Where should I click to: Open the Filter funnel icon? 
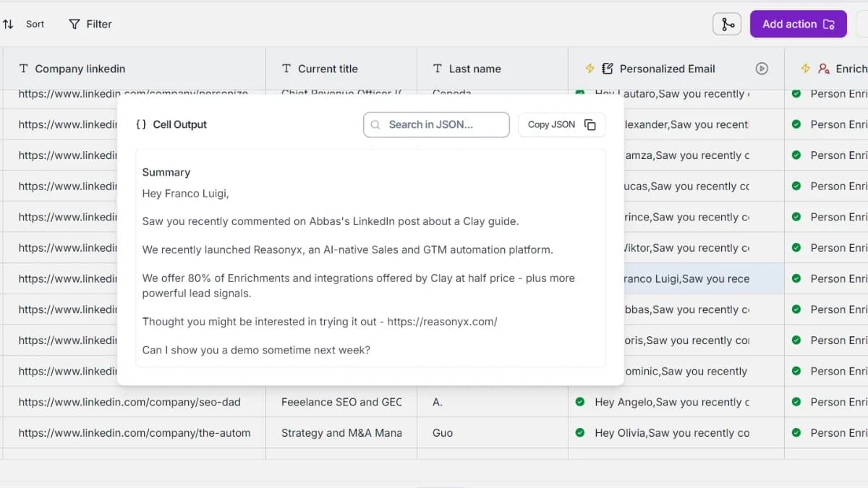73,23
